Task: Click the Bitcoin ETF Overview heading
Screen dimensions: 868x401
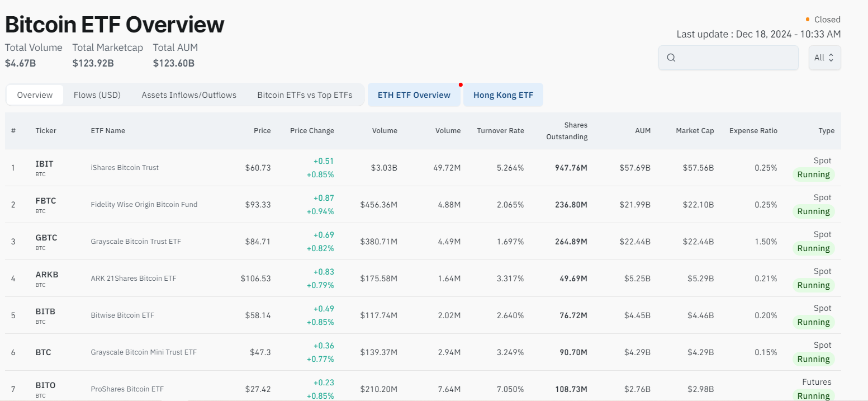Action: [x=115, y=25]
